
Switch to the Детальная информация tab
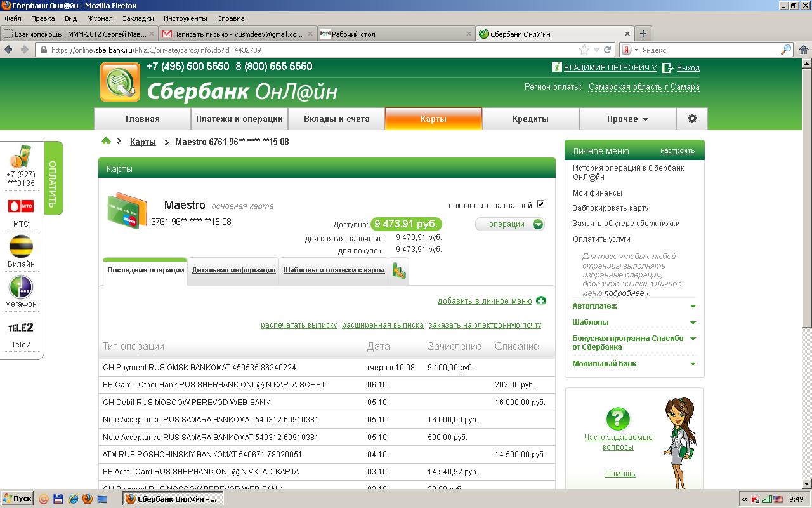click(233, 270)
